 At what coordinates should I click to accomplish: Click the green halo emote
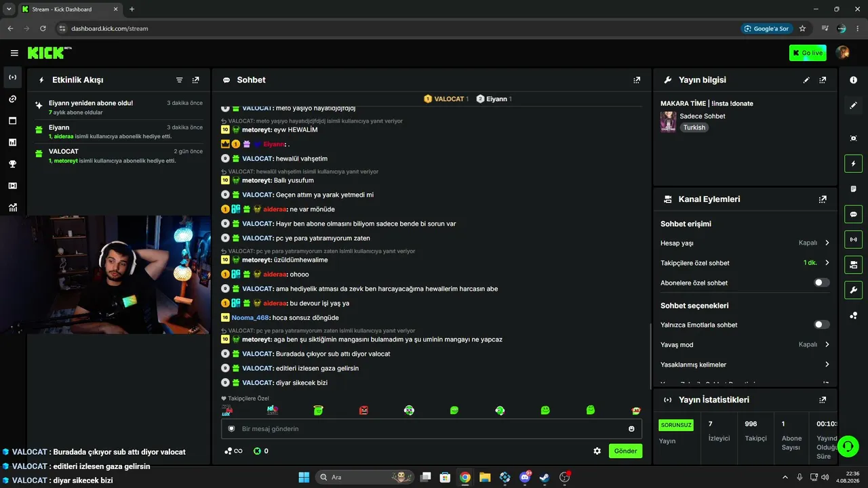pyautogui.click(x=318, y=410)
